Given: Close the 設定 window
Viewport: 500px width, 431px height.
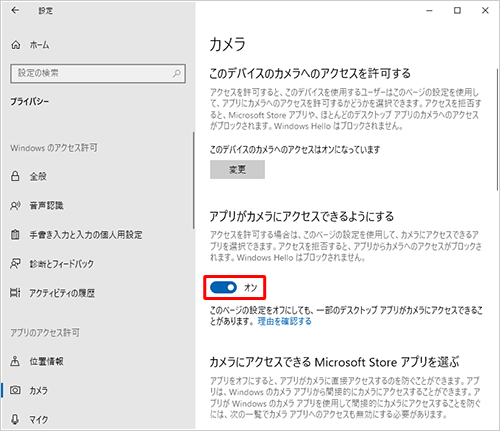Looking at the screenshot, I should tap(485, 11).
